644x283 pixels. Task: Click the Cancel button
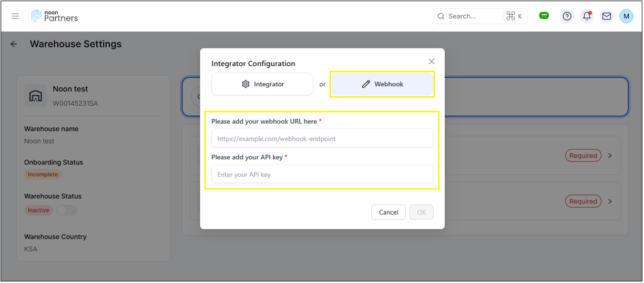click(388, 212)
